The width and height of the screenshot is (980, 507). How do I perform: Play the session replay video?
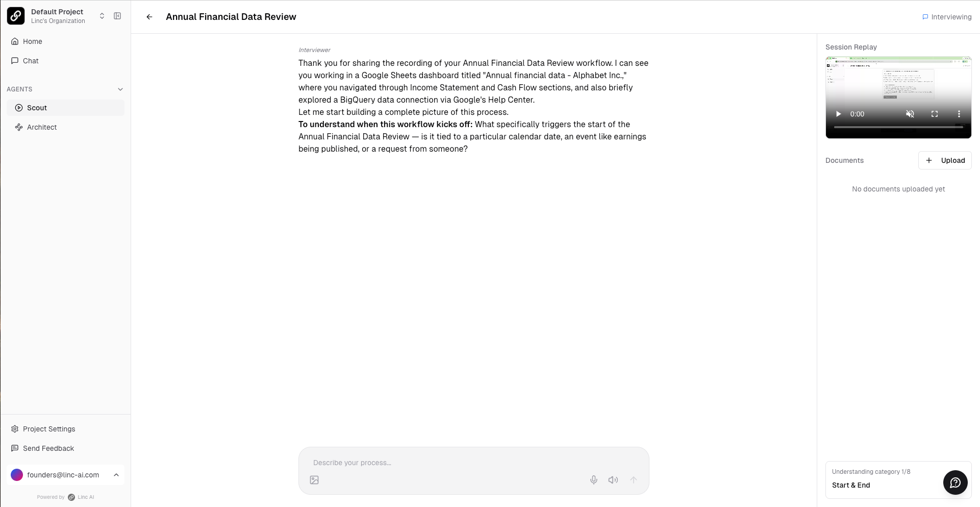838,114
